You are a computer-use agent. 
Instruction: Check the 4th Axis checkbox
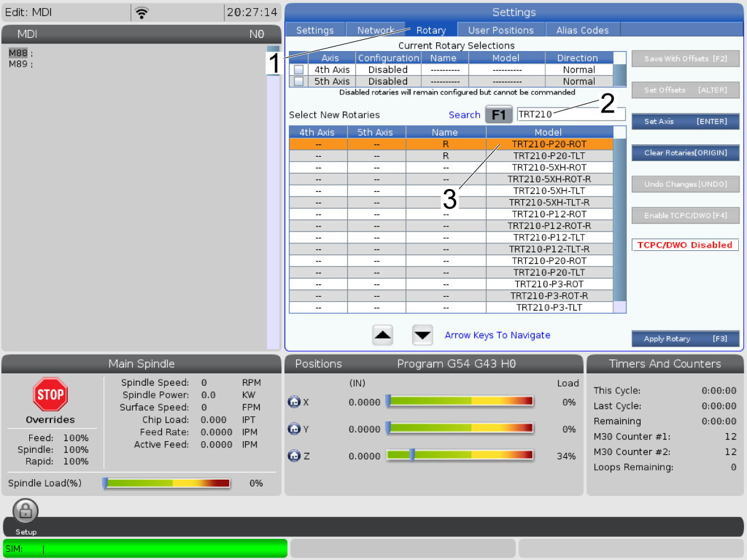click(x=299, y=70)
